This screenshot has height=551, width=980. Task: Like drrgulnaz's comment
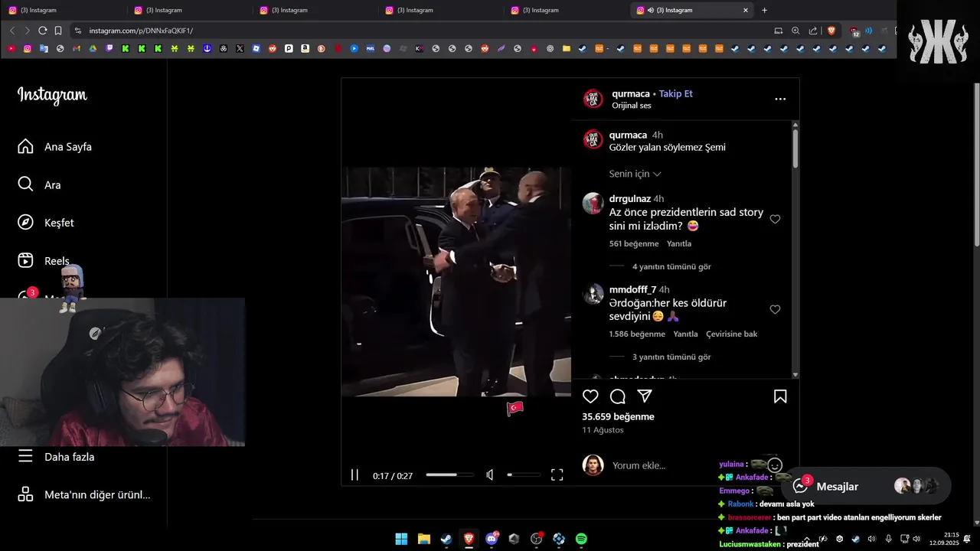point(775,219)
